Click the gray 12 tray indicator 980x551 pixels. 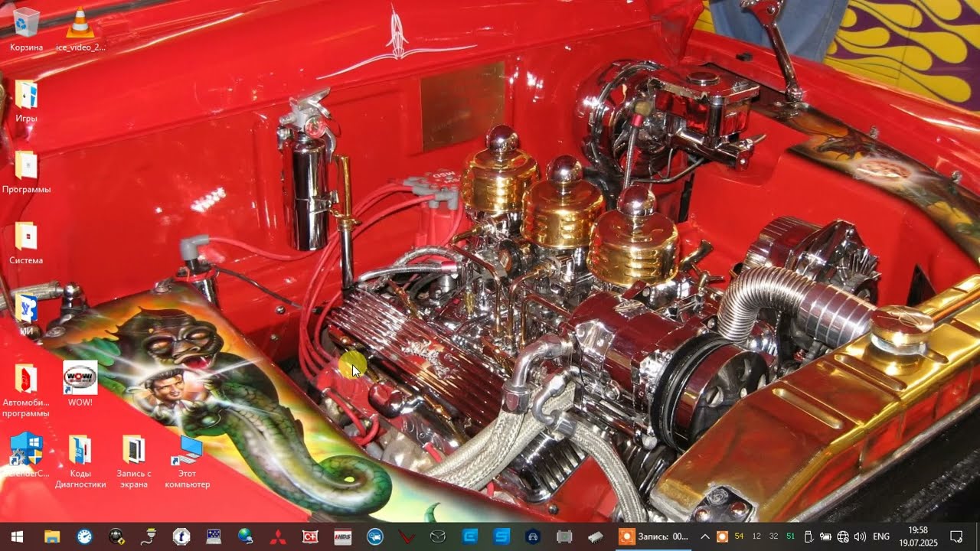(756, 536)
